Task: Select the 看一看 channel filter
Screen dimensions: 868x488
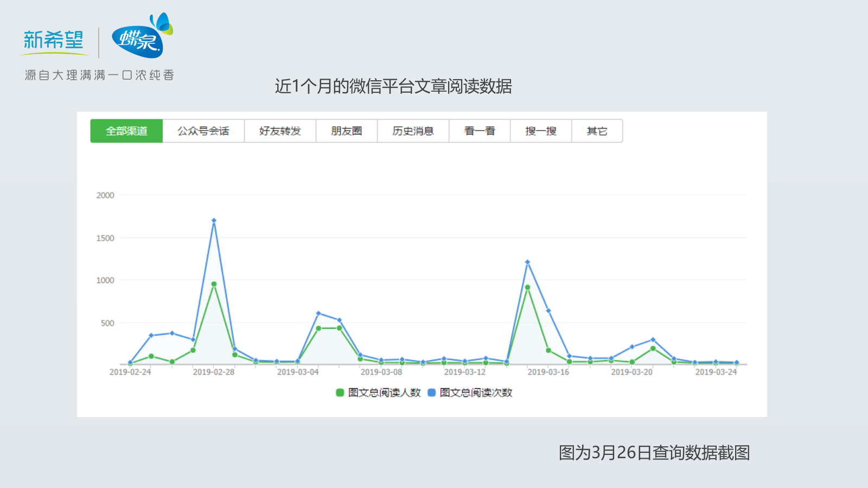Action: coord(480,131)
